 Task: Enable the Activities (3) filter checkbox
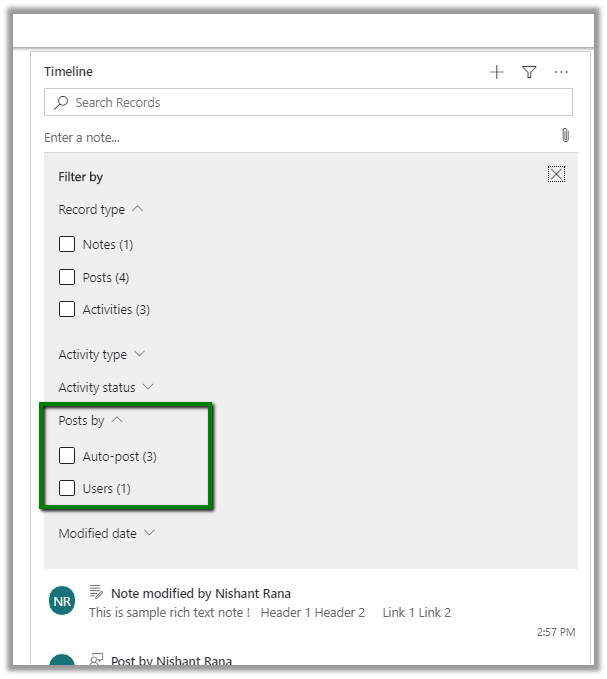click(67, 309)
